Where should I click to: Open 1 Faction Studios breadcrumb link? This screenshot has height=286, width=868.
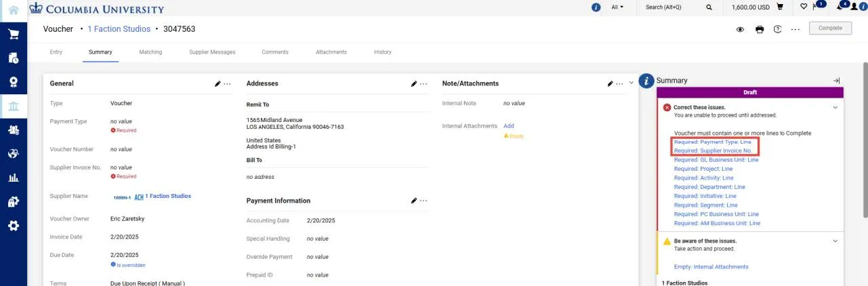tap(119, 29)
